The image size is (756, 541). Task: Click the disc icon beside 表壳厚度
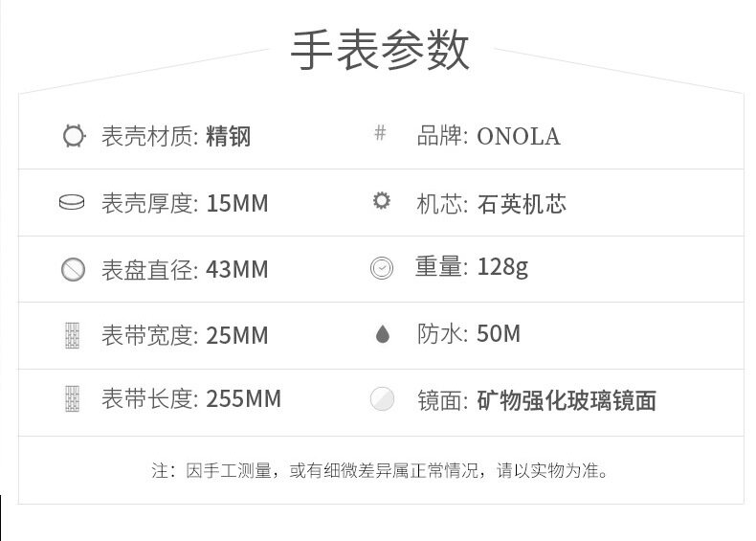pyautogui.click(x=72, y=203)
